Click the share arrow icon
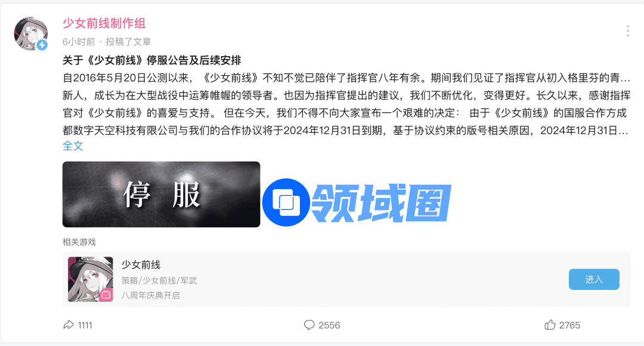Viewport: 644px width, 346px height. pyautogui.click(x=68, y=325)
